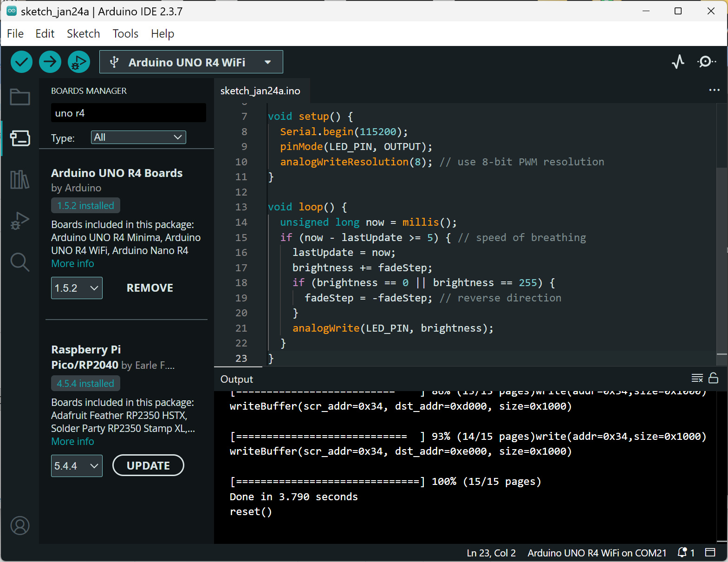Click REMOVE for Arduino UNO R4 Boards
The width and height of the screenshot is (728, 562).
149,288
